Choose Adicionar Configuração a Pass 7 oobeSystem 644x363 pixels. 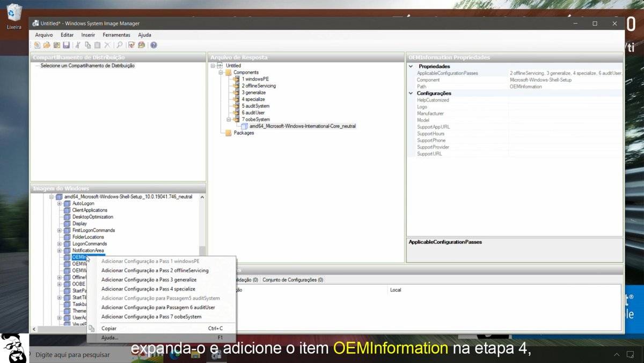[x=161, y=317]
